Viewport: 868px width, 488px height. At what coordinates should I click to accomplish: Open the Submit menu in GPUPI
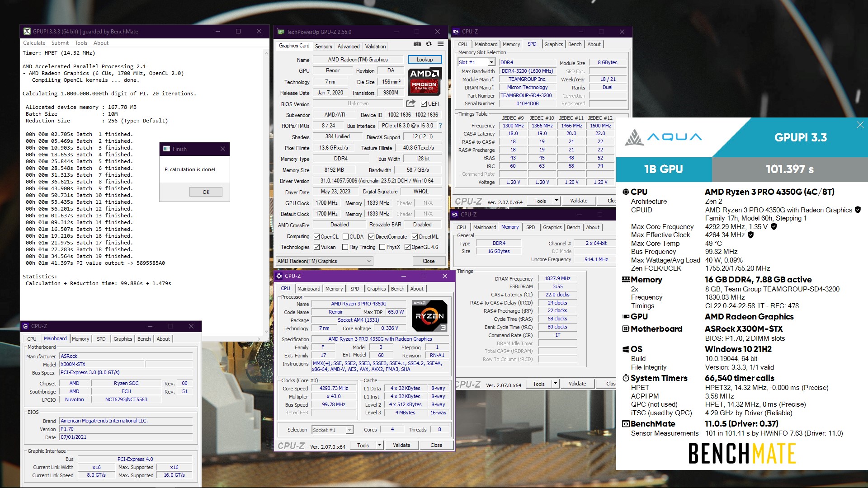point(60,43)
